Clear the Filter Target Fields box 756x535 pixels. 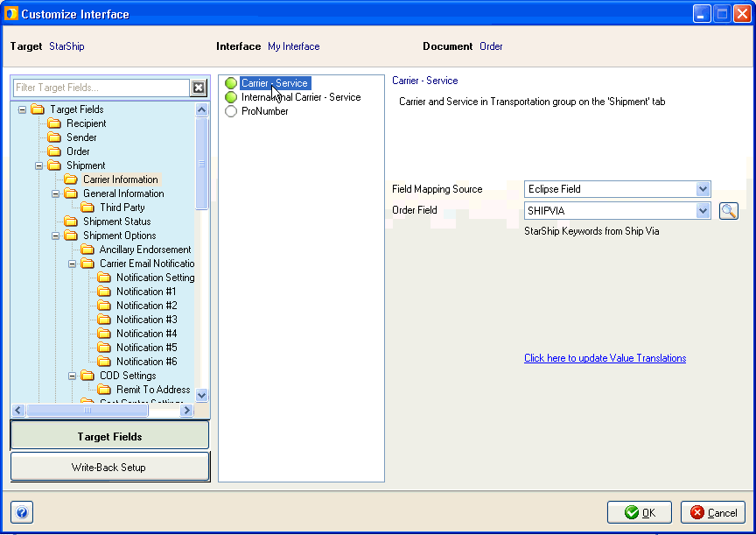199,88
